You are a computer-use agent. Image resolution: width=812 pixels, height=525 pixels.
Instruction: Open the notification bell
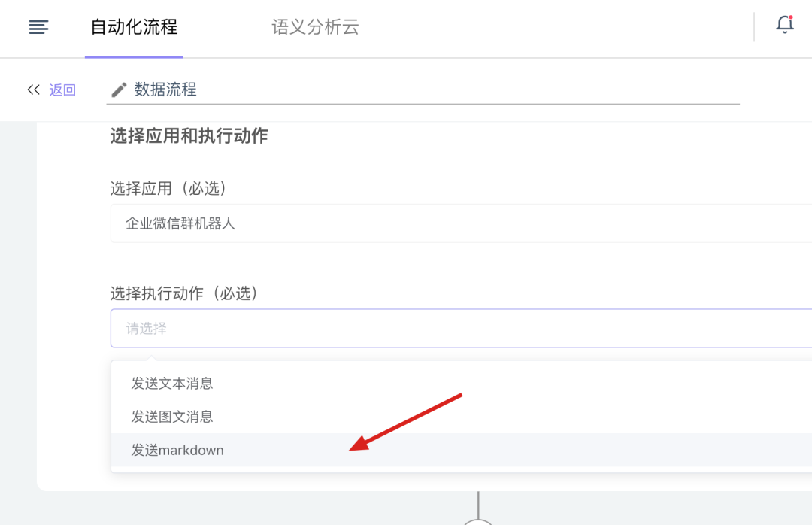point(784,24)
